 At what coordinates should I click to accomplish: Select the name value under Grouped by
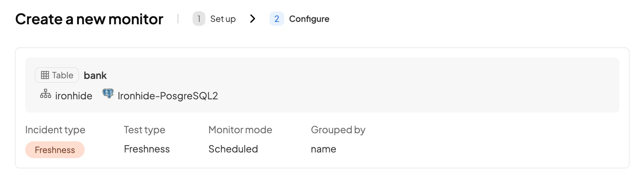point(323,149)
